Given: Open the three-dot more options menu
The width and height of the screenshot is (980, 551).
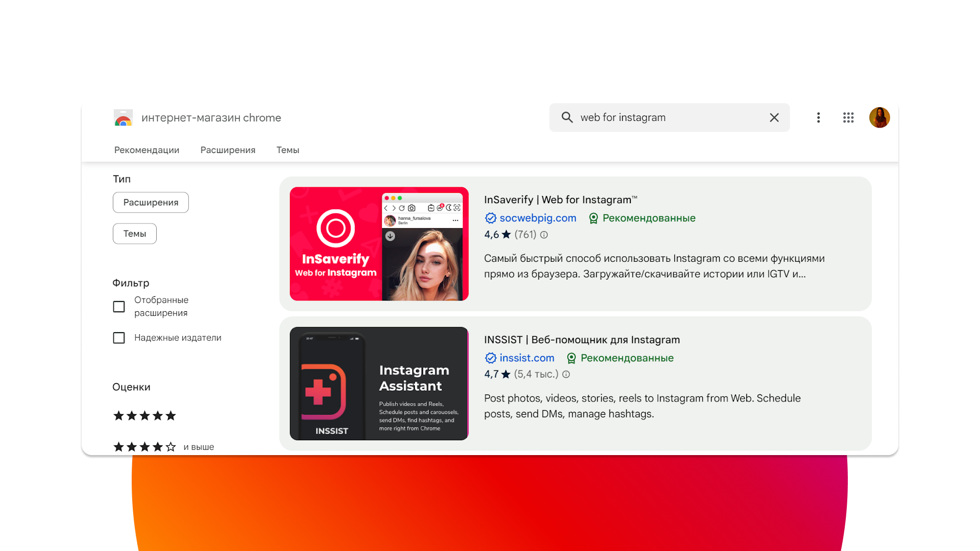Looking at the screenshot, I should [x=818, y=118].
